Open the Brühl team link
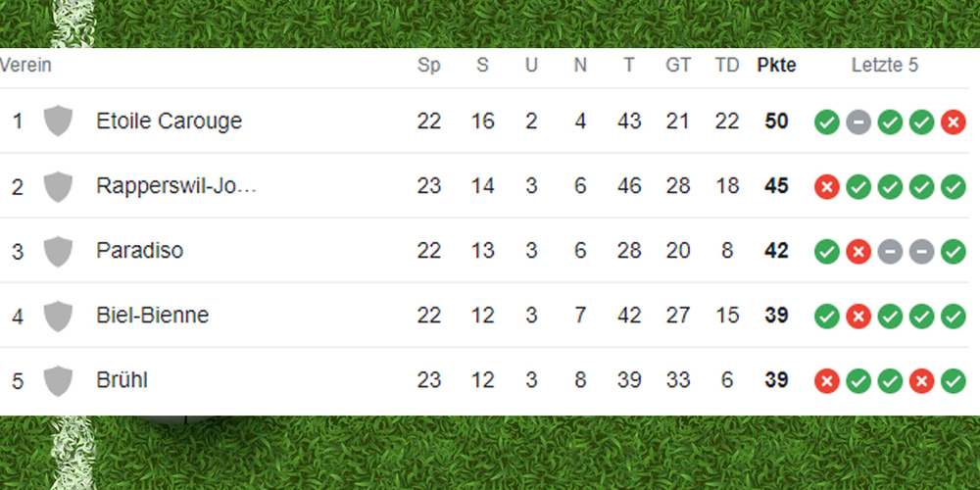Image resolution: width=980 pixels, height=490 pixels. [122, 380]
